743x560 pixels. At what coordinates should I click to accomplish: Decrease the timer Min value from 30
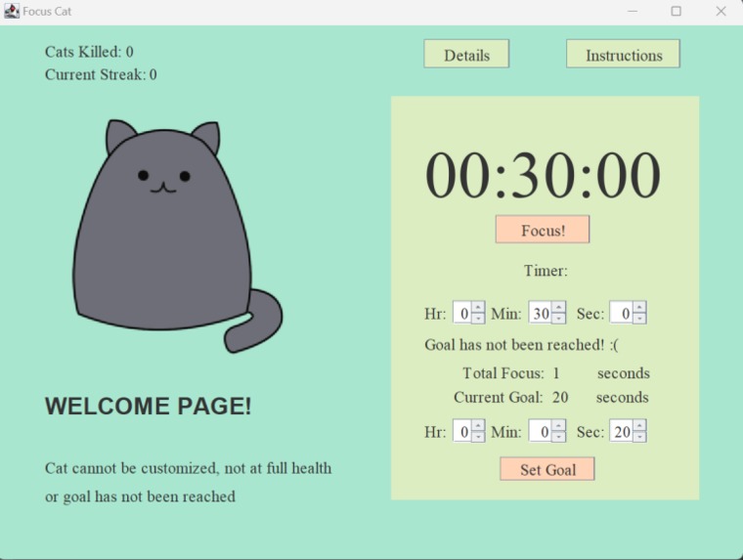pos(558,319)
